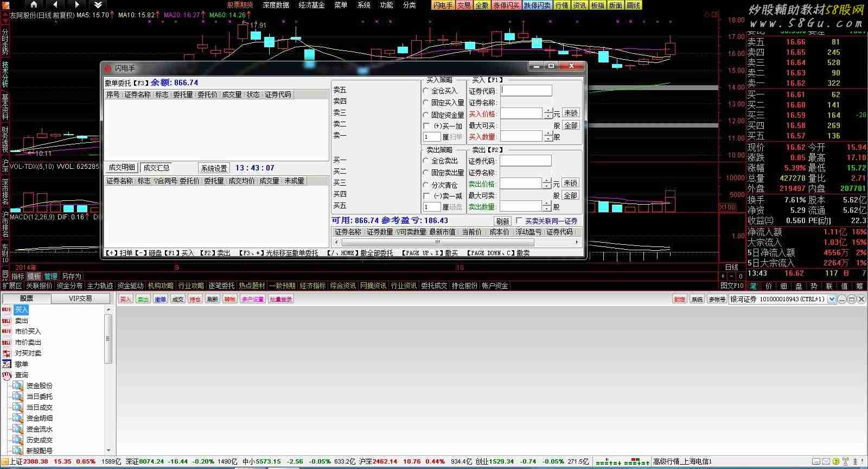Click the 图文F10 button under the chart

pos(732,286)
